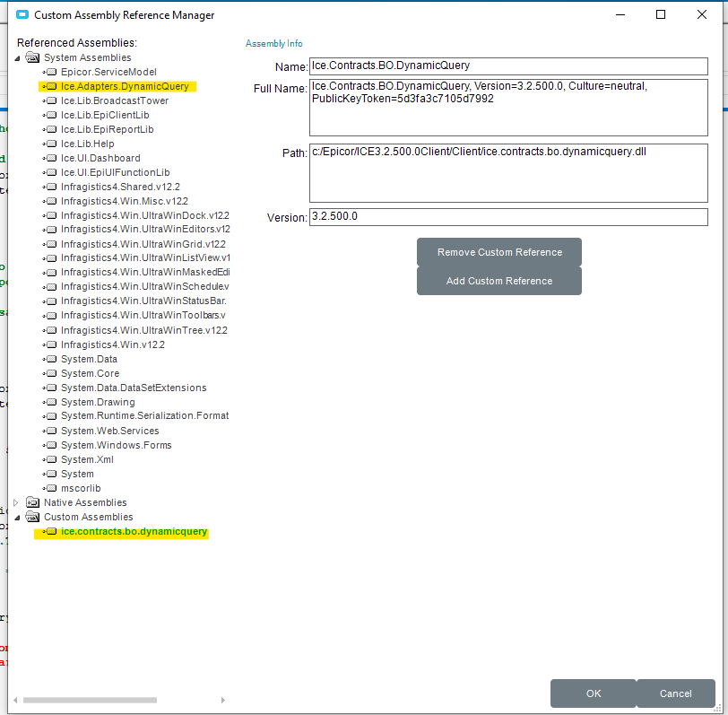This screenshot has width=728, height=715.
Task: Click inside the Full Name field
Action: tap(508, 108)
